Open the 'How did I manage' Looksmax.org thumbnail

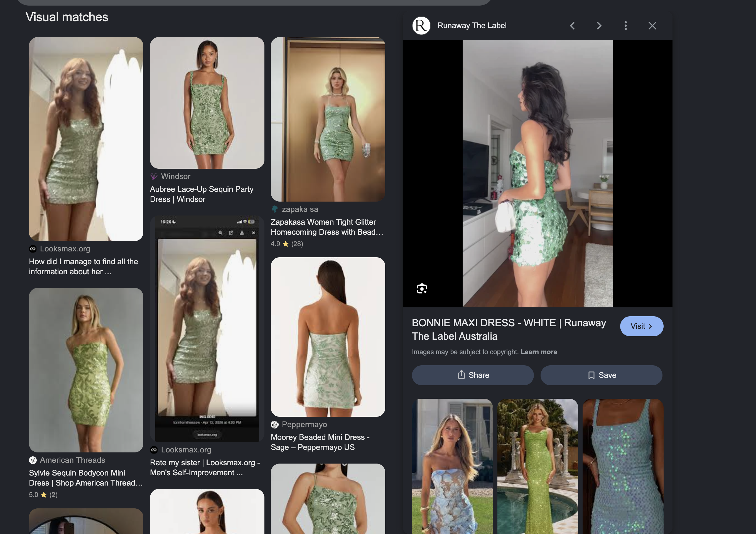[86, 139]
